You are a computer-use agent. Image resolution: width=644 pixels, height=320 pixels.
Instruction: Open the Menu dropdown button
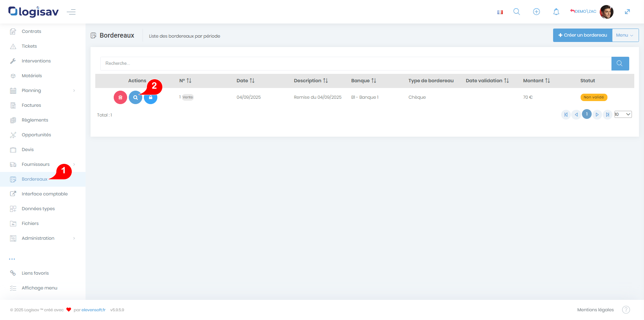pyautogui.click(x=625, y=35)
